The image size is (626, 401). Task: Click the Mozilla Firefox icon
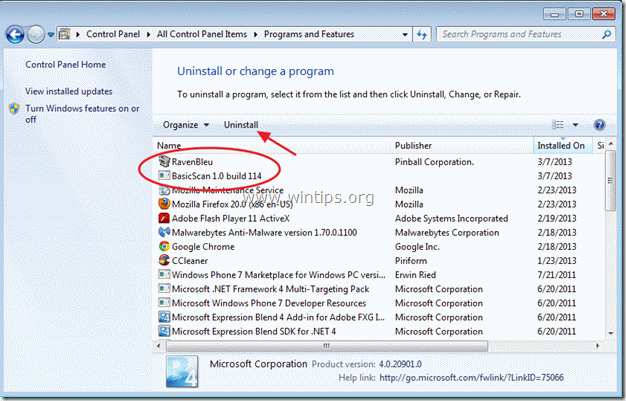click(164, 204)
